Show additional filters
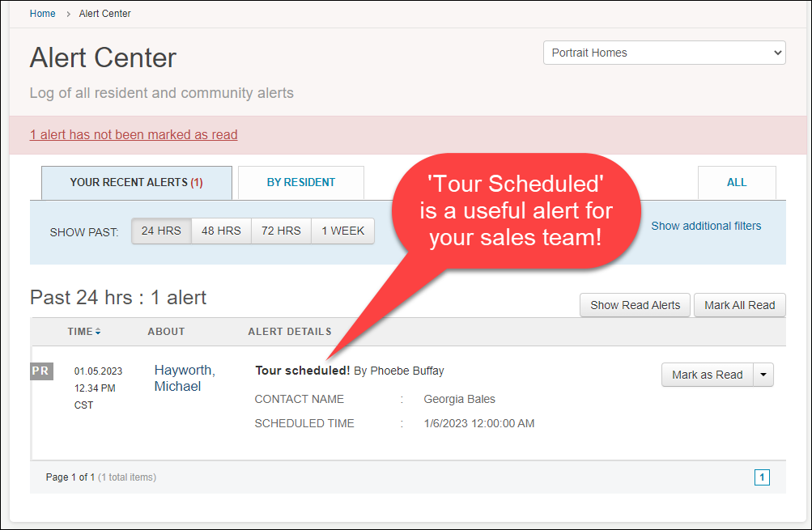Screen dimensions: 812x530 (706, 227)
